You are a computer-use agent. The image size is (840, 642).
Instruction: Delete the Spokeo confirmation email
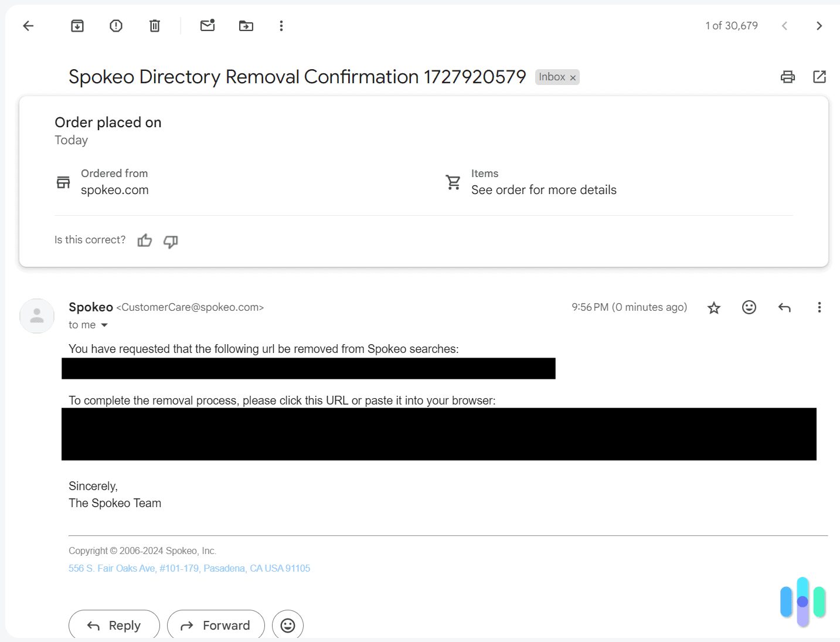click(154, 26)
